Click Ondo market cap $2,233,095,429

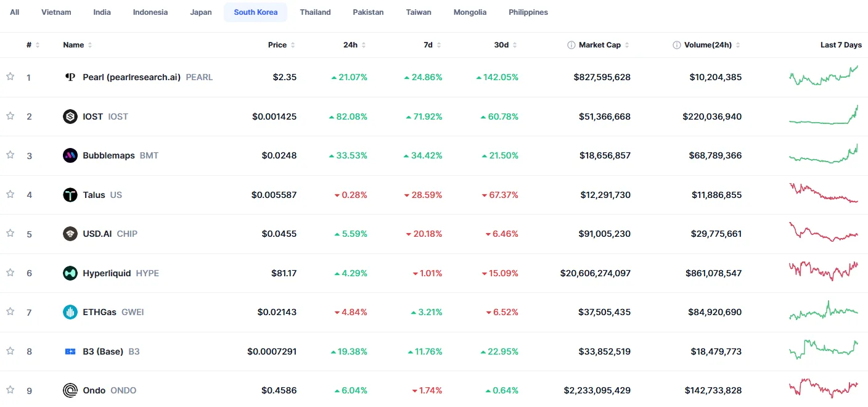(597, 390)
